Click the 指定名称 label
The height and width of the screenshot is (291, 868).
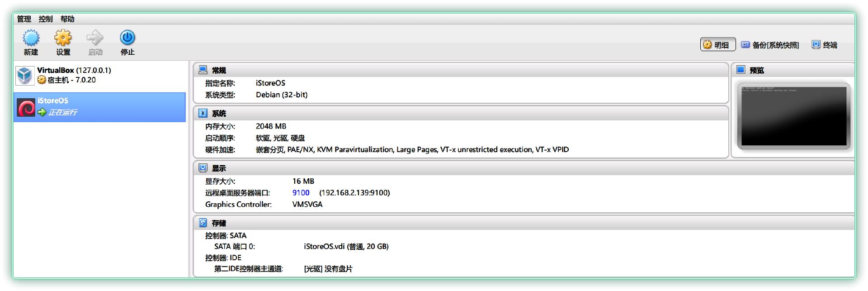[220, 83]
